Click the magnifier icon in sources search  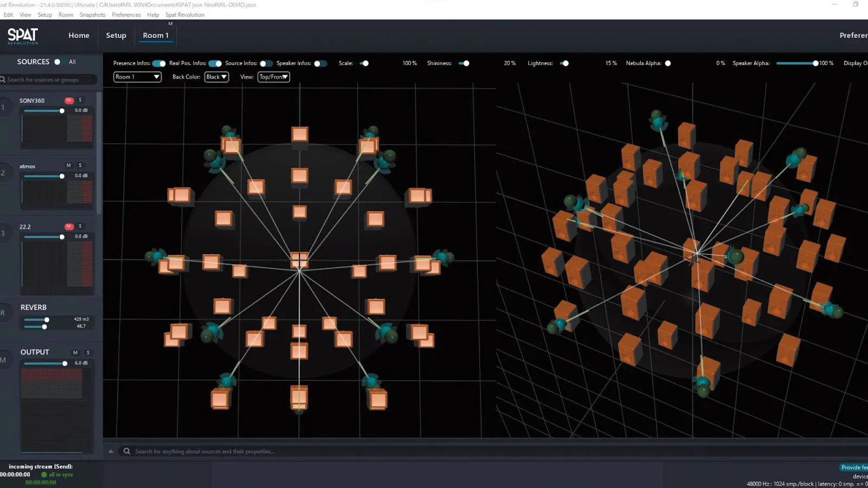pyautogui.click(x=3, y=80)
